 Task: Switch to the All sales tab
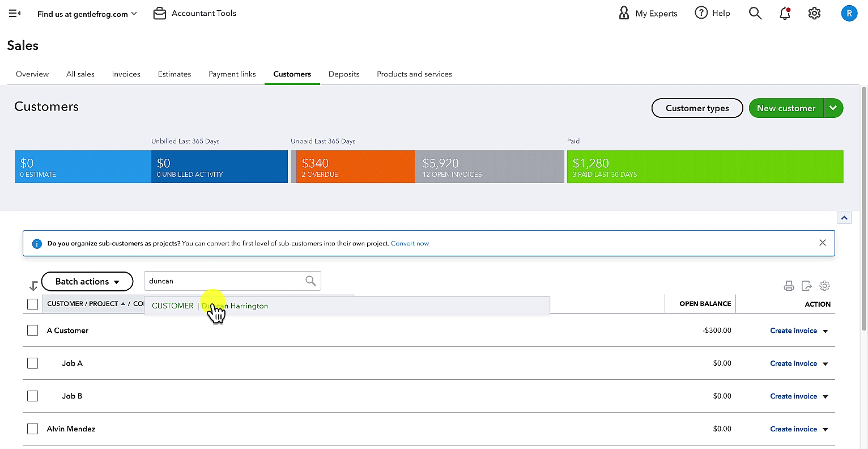(x=80, y=74)
